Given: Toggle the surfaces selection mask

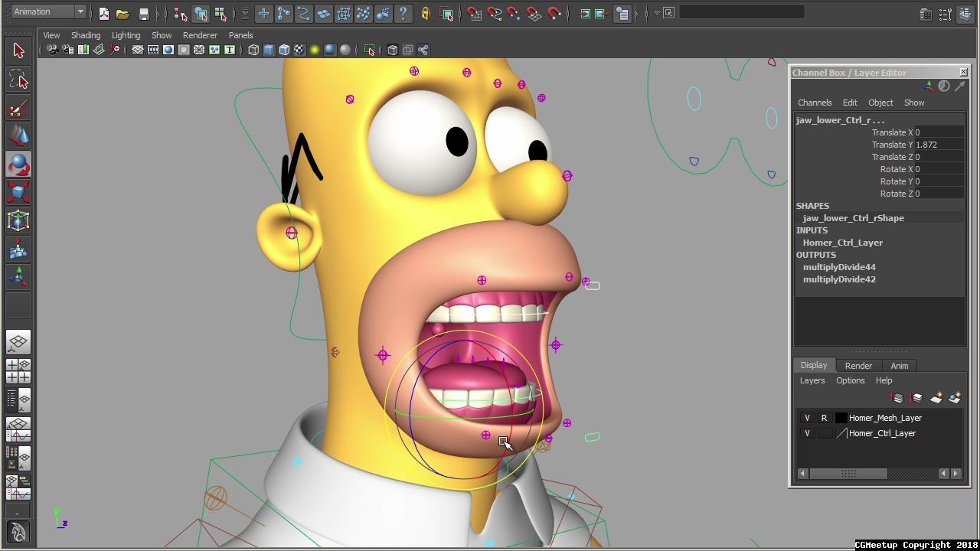Looking at the screenshot, I should click(323, 14).
